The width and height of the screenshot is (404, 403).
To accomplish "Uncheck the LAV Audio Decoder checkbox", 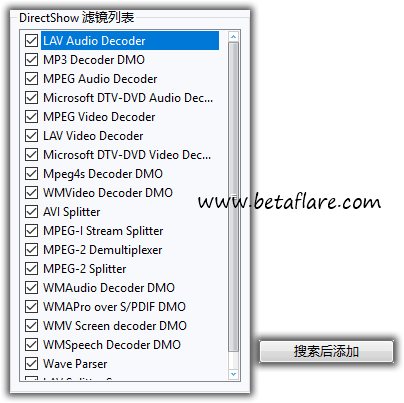I will pos(31,41).
